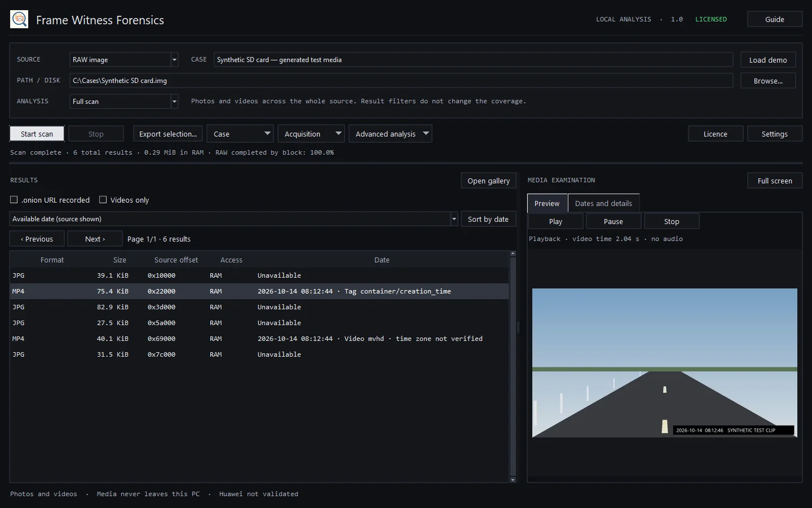812x508 pixels.
Task: Switch to the Dates and details tab
Action: tap(603, 203)
